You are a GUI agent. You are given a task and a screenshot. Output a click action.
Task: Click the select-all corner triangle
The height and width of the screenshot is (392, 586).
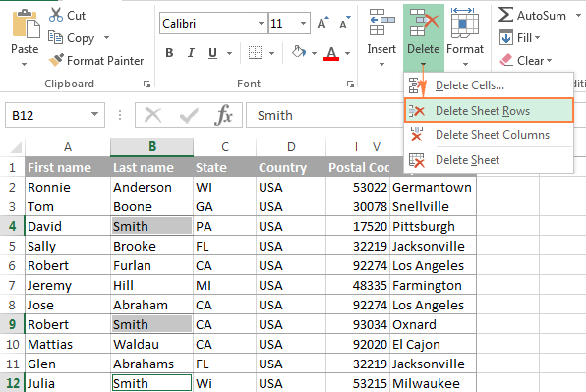coord(16,147)
